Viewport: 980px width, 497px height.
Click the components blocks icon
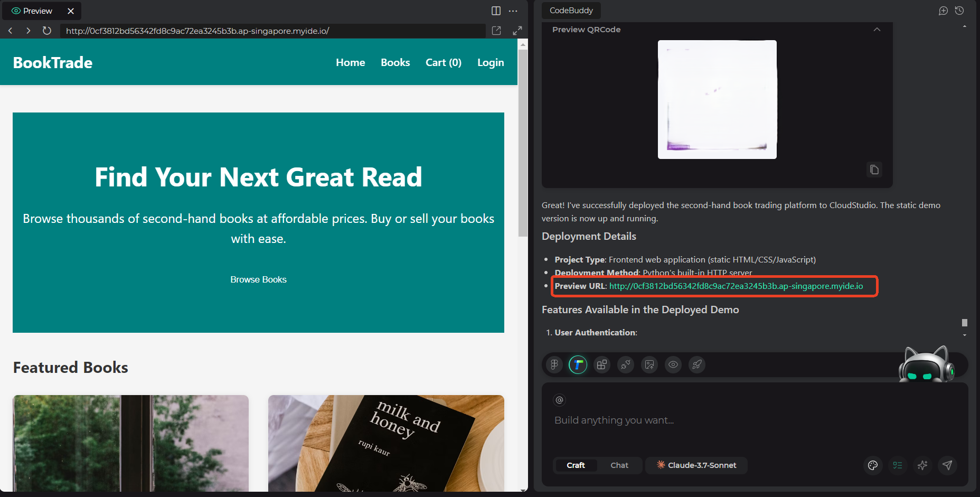602,364
